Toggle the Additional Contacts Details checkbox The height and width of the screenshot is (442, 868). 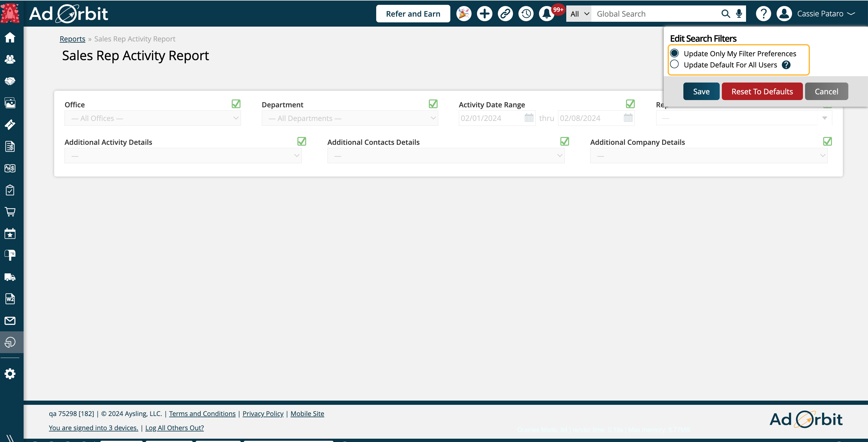564,141
